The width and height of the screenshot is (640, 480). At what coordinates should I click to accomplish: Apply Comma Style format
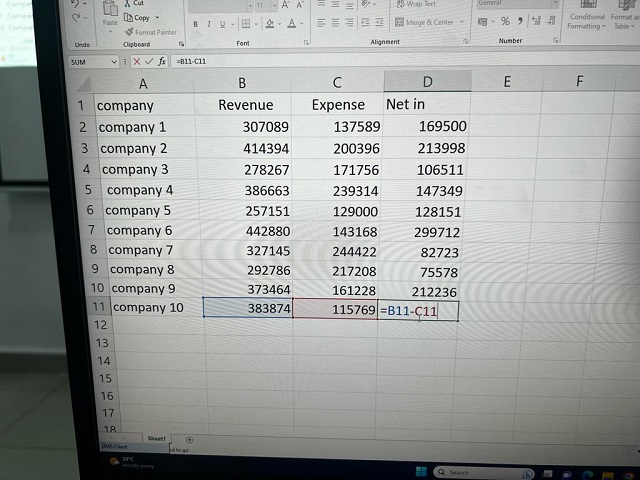pos(520,20)
